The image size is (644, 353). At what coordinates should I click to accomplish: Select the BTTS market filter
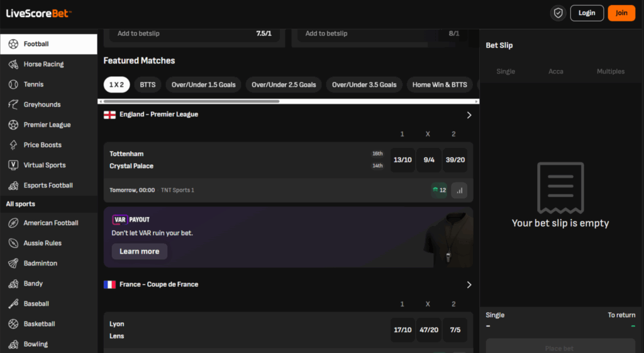point(147,85)
